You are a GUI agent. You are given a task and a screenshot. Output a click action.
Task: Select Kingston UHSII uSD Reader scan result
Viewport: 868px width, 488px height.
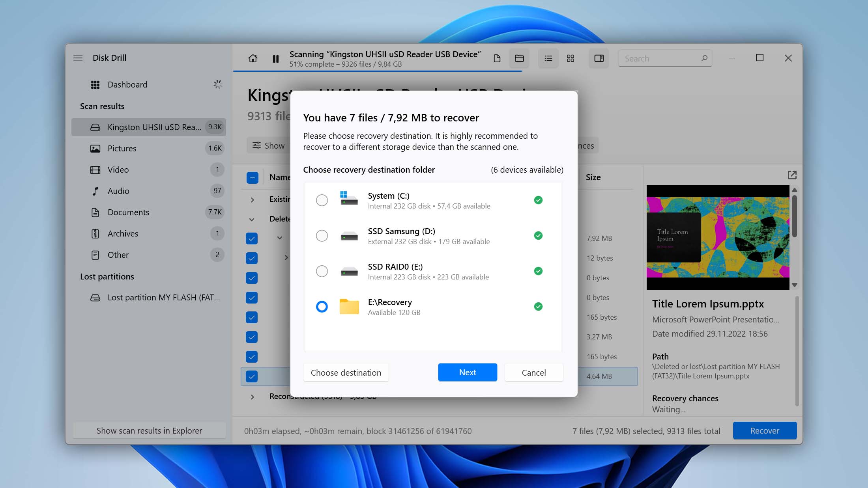click(x=148, y=127)
